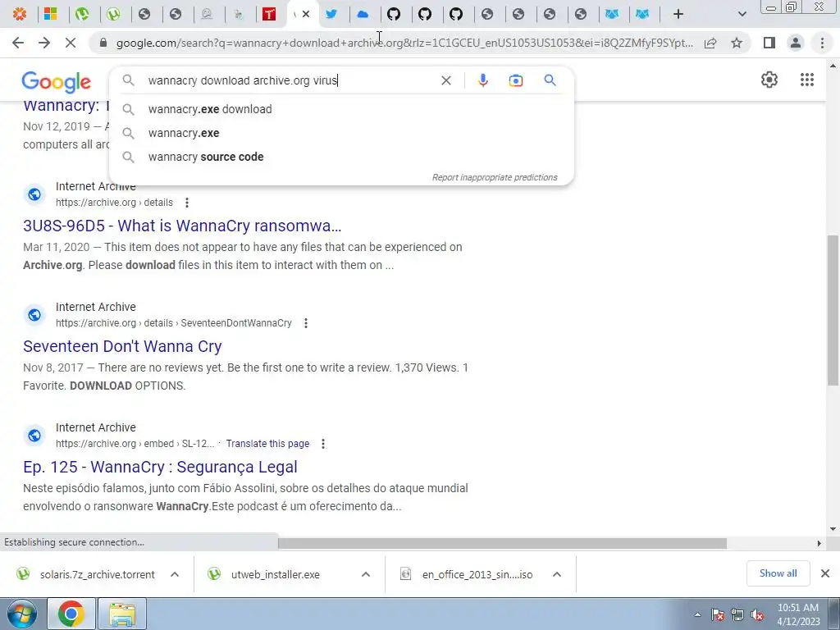Close the active Google search tab
This screenshot has width=840, height=630.
tap(306, 14)
